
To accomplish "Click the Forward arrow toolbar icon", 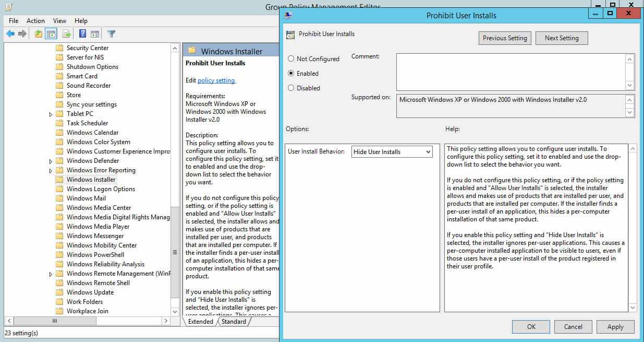I will (22, 34).
